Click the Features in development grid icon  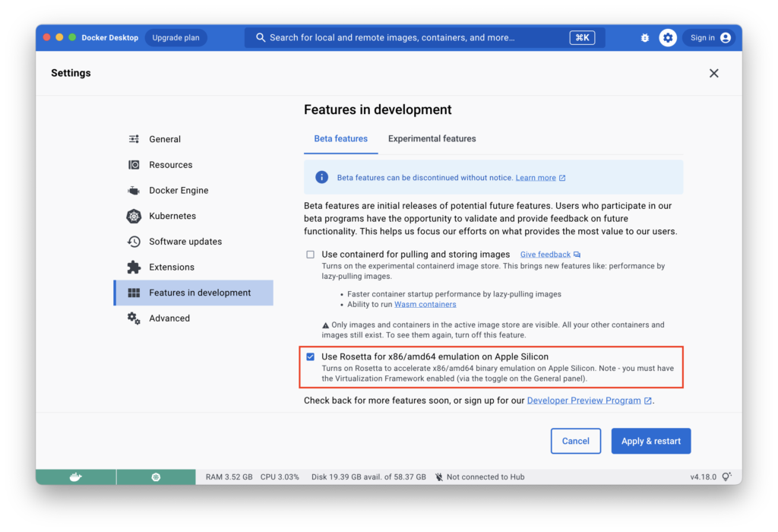coord(134,293)
